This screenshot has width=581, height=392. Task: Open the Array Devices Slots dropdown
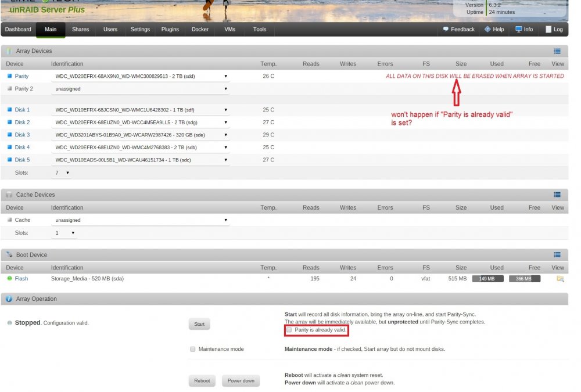tap(62, 172)
